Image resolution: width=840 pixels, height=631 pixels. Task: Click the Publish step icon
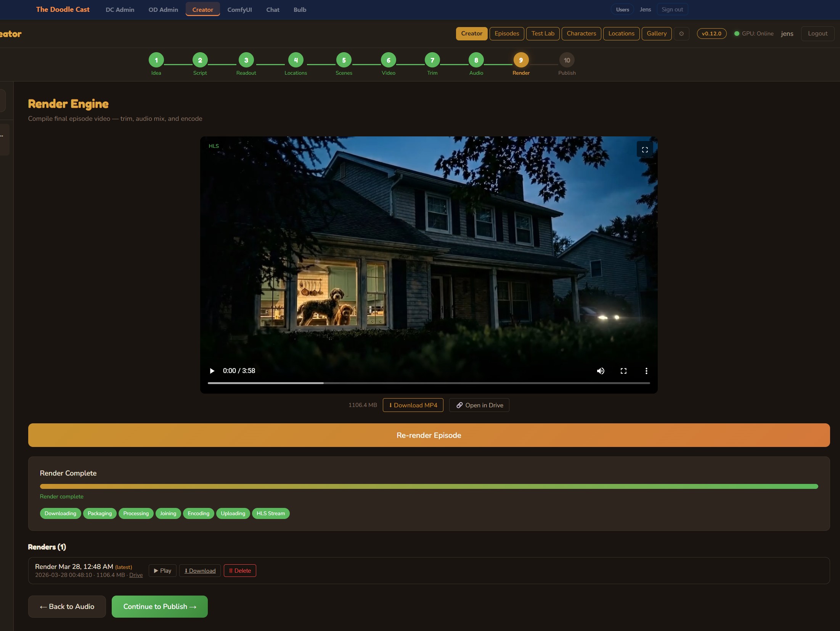click(567, 60)
